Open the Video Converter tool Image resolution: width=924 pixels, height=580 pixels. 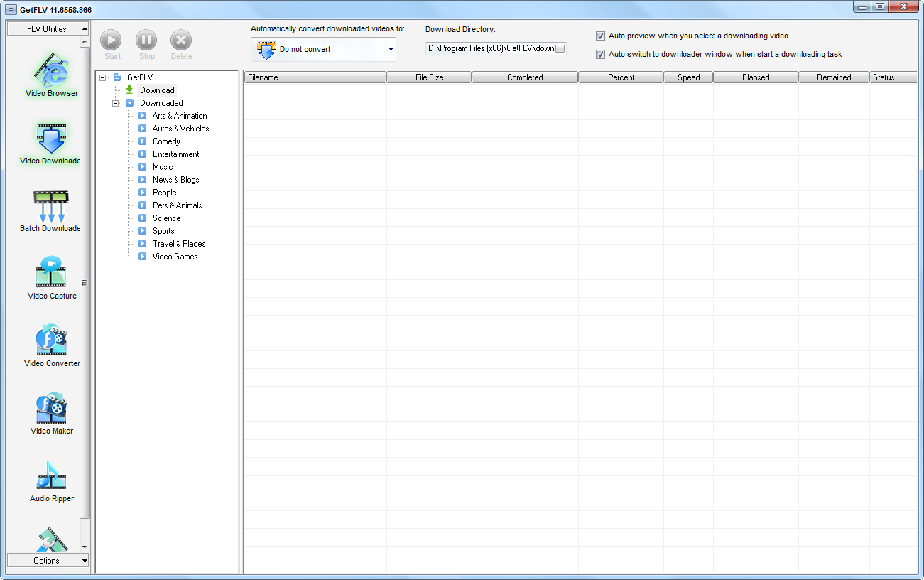pyautogui.click(x=51, y=343)
